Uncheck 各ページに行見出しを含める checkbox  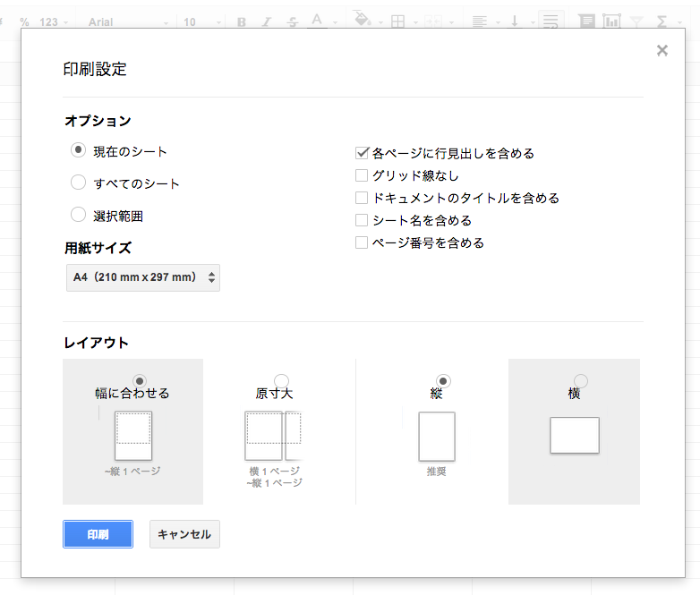pyautogui.click(x=362, y=153)
